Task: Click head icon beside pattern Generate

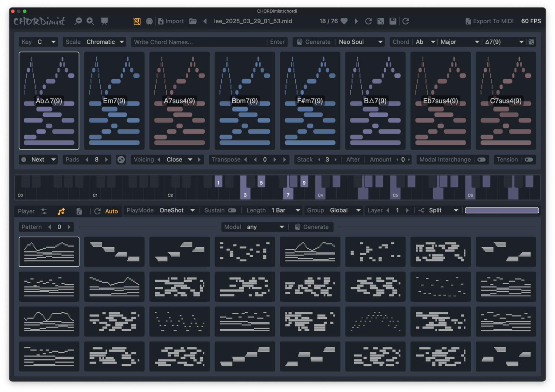Action: coord(297,227)
